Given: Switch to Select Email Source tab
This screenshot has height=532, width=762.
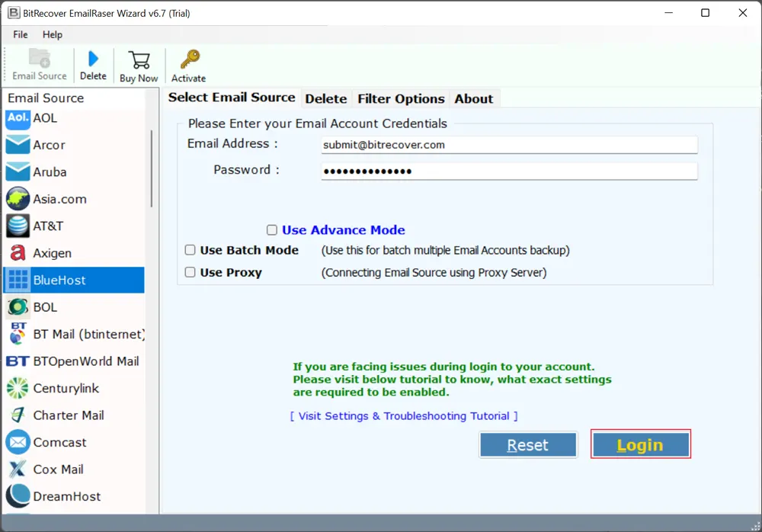Looking at the screenshot, I should click(x=232, y=98).
